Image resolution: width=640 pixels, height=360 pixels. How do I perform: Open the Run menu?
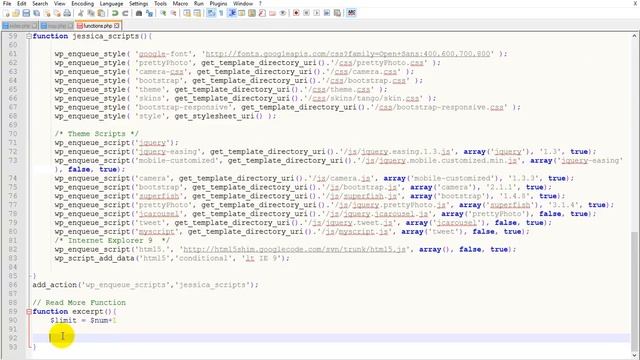[x=199, y=3]
